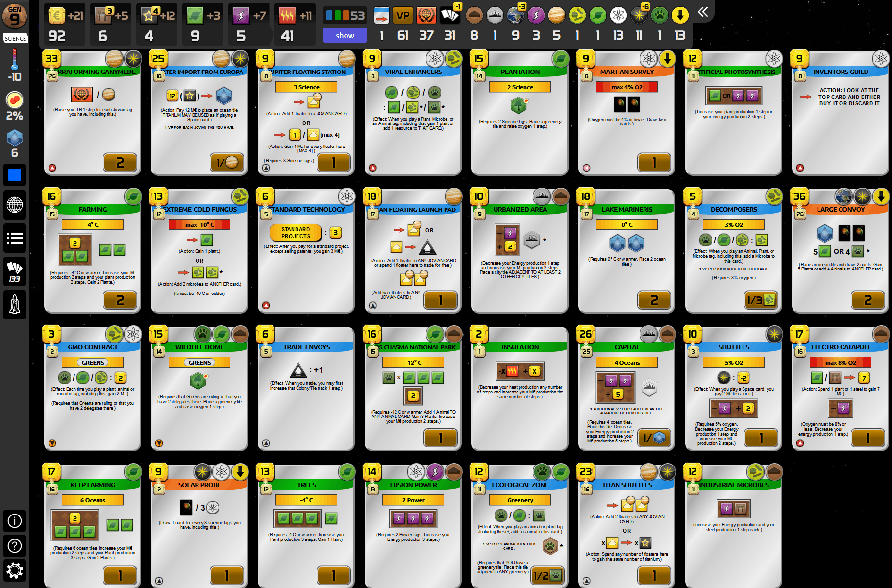This screenshot has height=588, width=892.
Task: Select the Terraforming Ganymede card
Action: click(x=93, y=113)
